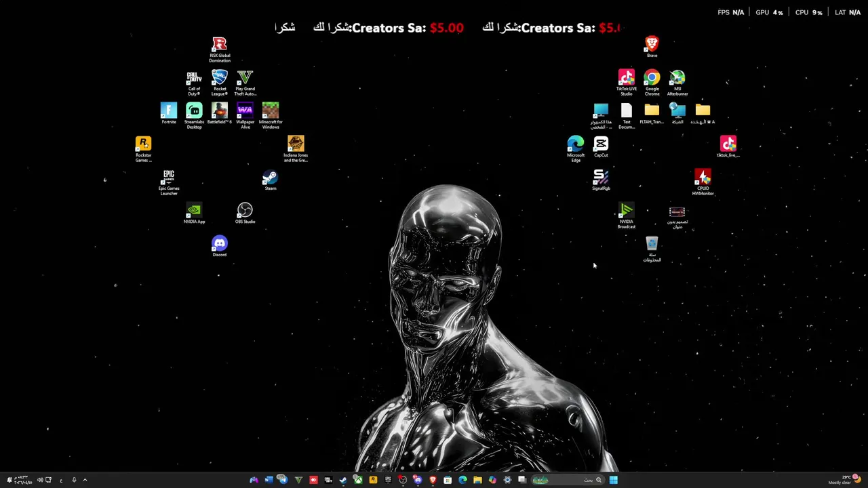
Task: Switch to Steam in the taskbar
Action: click(343, 480)
